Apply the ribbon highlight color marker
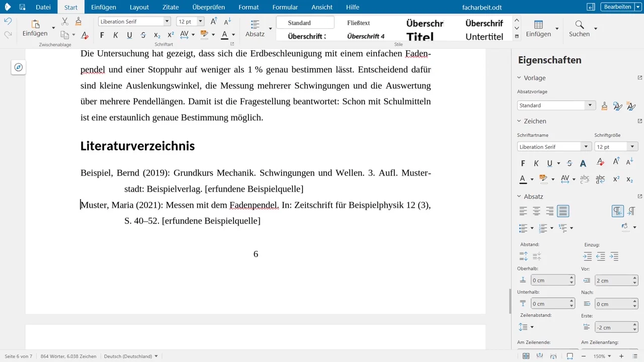644x362 pixels. [x=204, y=35]
